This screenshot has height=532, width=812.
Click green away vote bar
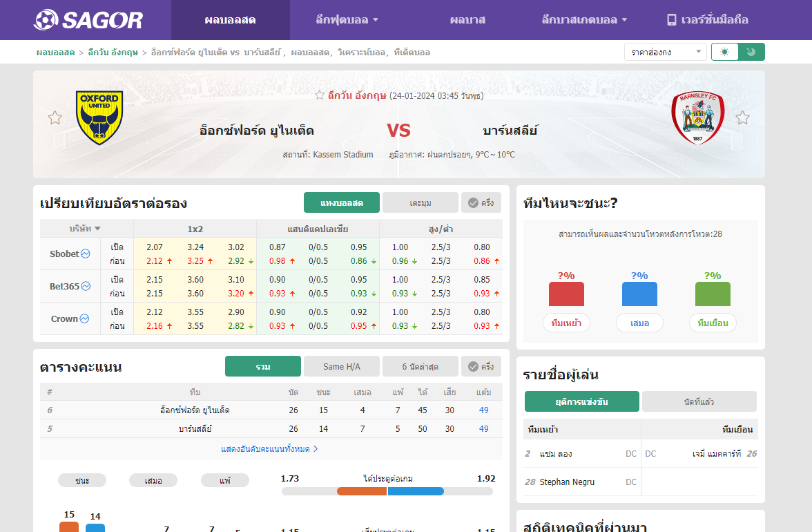click(x=713, y=294)
